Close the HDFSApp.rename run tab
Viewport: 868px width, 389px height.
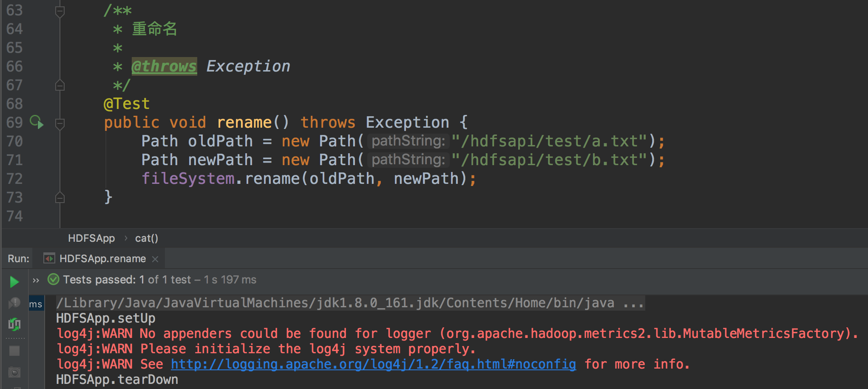click(155, 259)
